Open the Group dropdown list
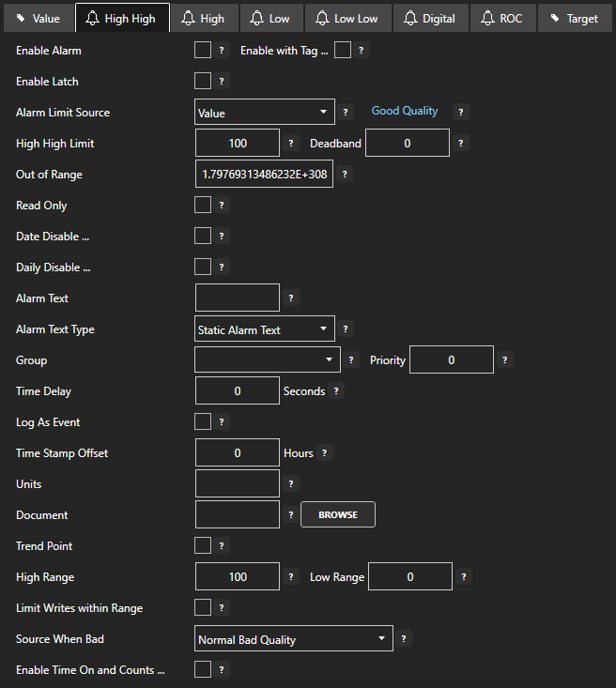This screenshot has height=688, width=616. click(268, 359)
